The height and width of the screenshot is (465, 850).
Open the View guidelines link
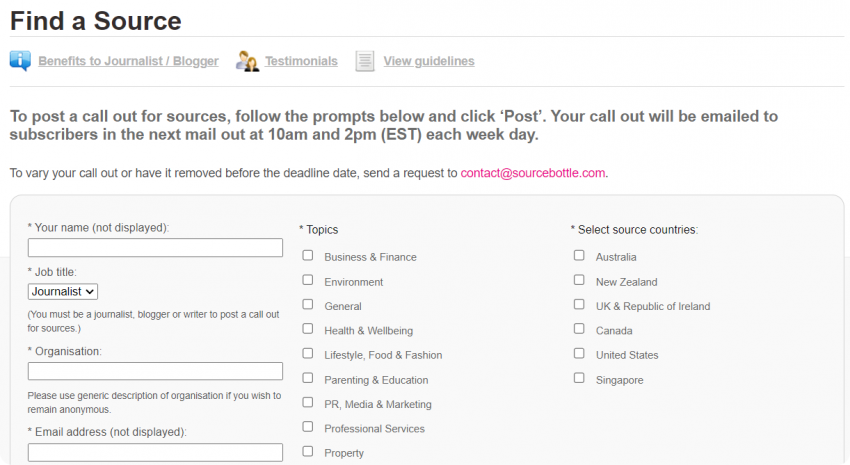click(x=429, y=61)
